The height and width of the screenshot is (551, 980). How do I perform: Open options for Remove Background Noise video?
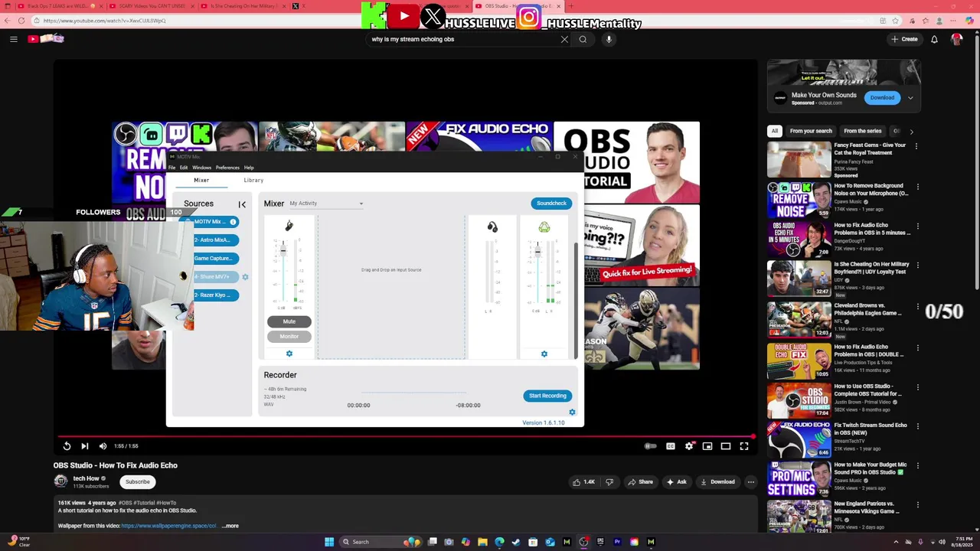coord(918,187)
